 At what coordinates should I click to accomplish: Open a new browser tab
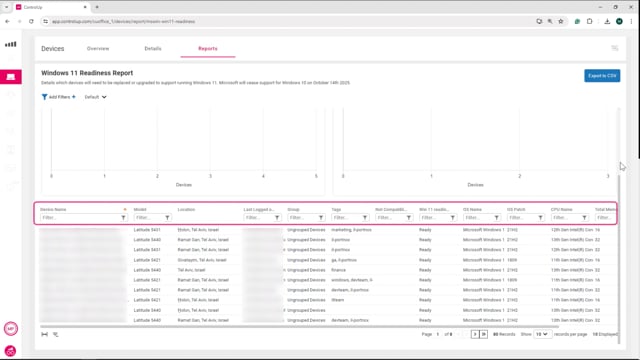(x=97, y=7)
